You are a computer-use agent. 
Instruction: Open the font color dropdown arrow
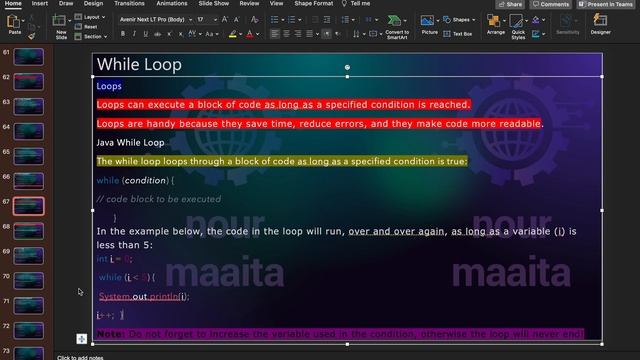point(258,35)
